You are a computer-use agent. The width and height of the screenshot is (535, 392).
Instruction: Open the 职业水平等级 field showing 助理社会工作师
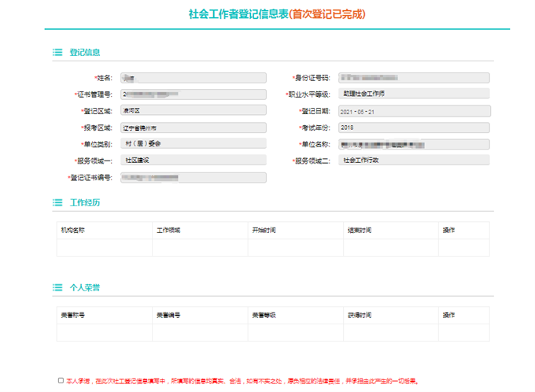[414, 94]
